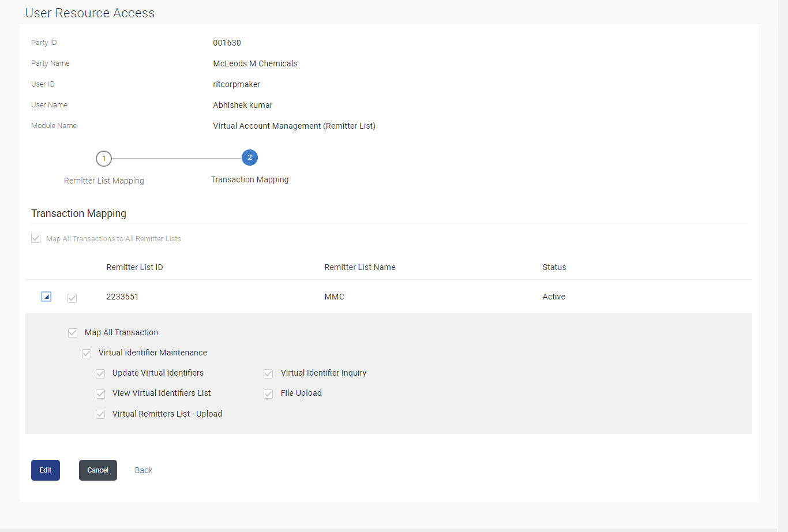Viewport: 788px width, 532px height.
Task: Collapse the row for Remitter List 2233551
Action: (46, 297)
